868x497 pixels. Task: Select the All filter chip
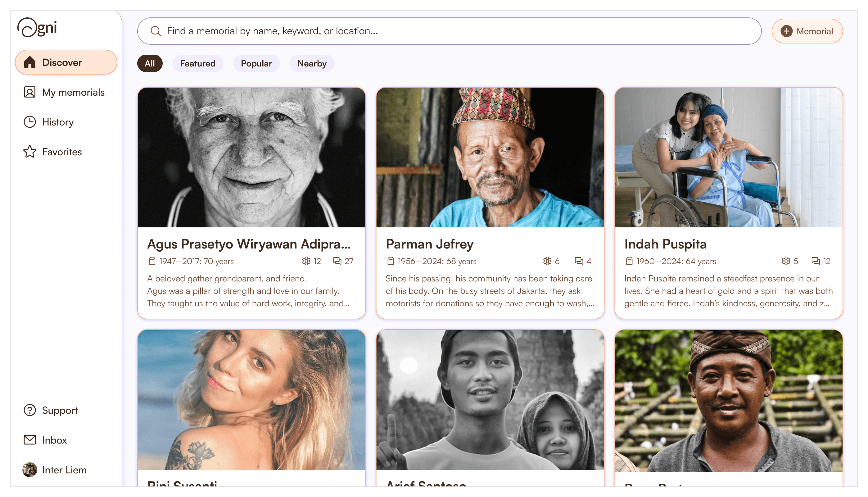tap(149, 63)
